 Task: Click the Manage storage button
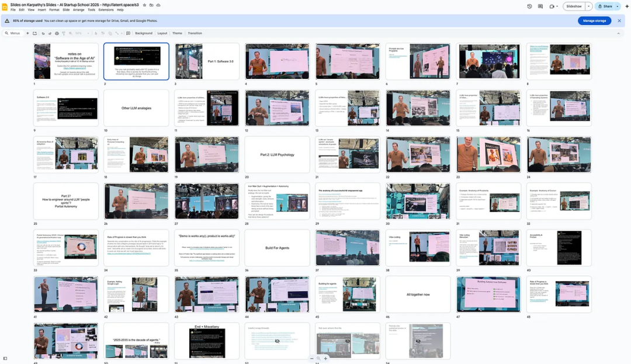pos(594,20)
